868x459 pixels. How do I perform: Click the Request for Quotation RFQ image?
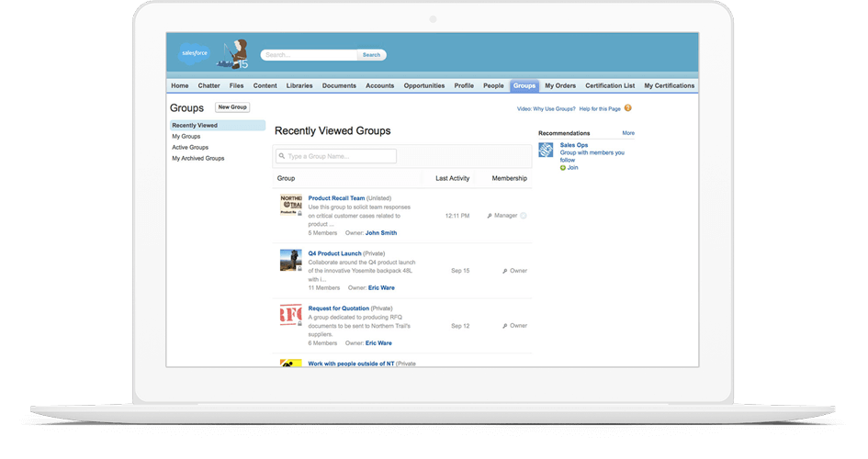tap(290, 315)
